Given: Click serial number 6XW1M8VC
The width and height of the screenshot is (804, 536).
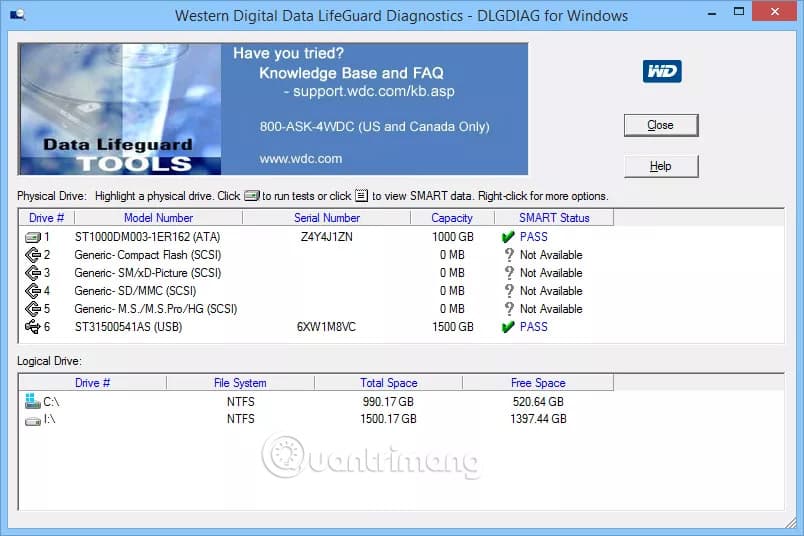Looking at the screenshot, I should pos(326,327).
